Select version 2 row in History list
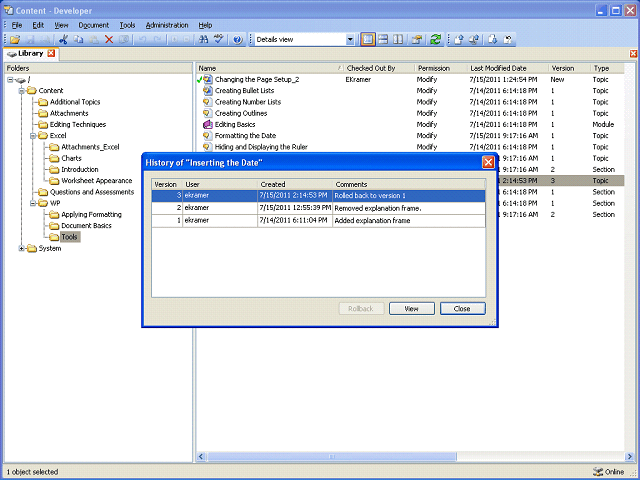 (x=318, y=208)
